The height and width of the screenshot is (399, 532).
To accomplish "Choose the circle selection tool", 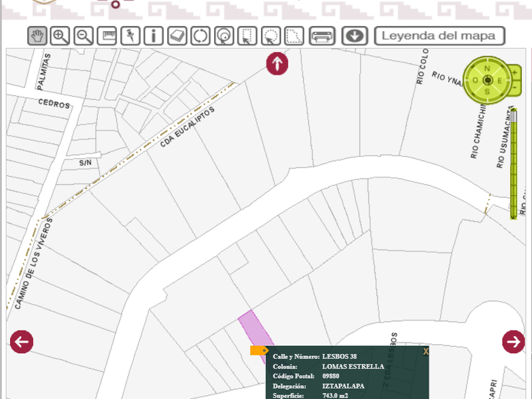I will 271,36.
